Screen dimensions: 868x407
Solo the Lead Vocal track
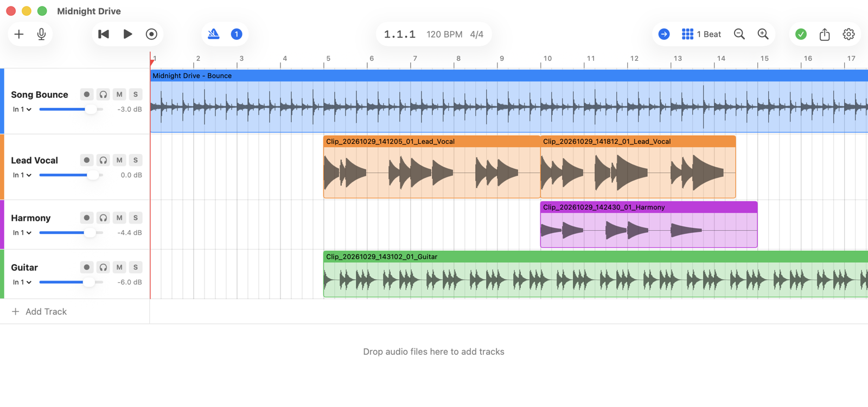pyautogui.click(x=136, y=160)
